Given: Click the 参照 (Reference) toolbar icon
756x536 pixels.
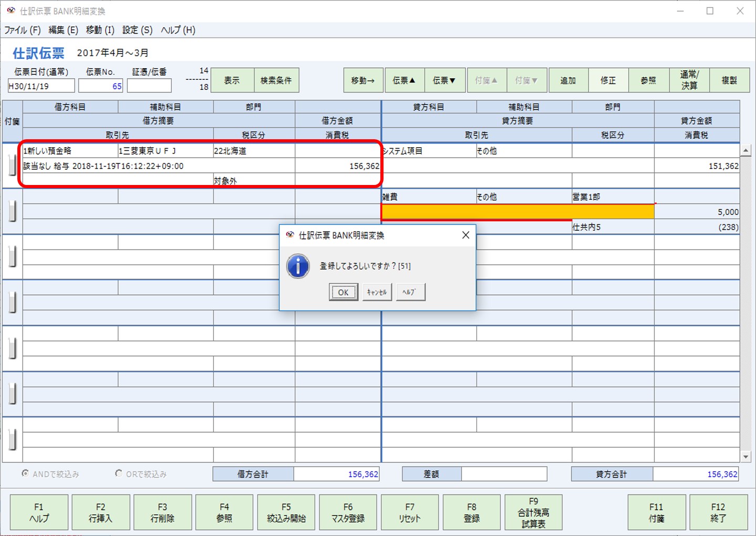Looking at the screenshot, I should pyautogui.click(x=649, y=80).
